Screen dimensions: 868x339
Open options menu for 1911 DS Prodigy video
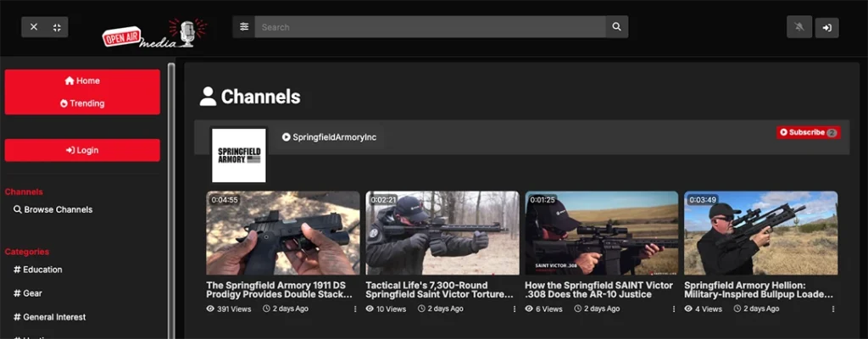click(355, 309)
